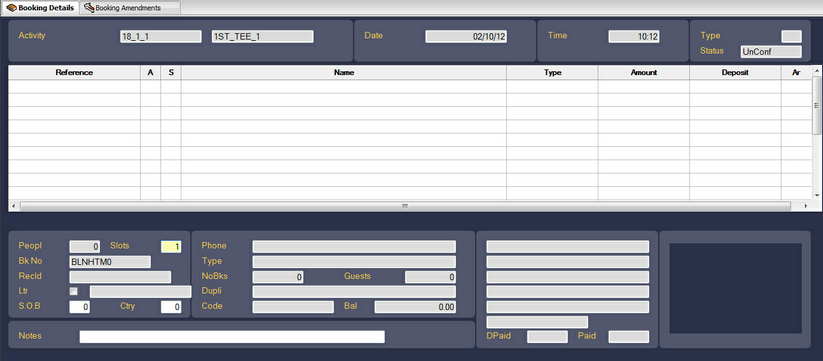Image resolution: width=823 pixels, height=361 pixels.
Task: Select the Type column header in grid
Action: 553,72
